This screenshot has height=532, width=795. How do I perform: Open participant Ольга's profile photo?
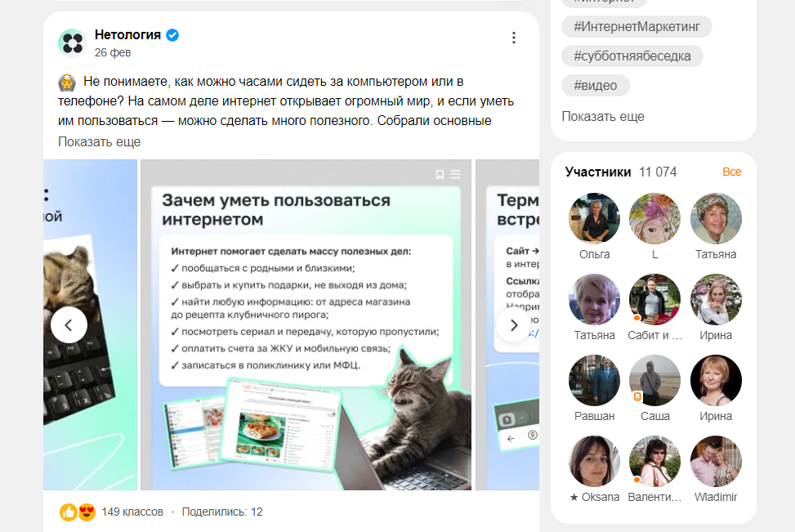[x=594, y=218]
